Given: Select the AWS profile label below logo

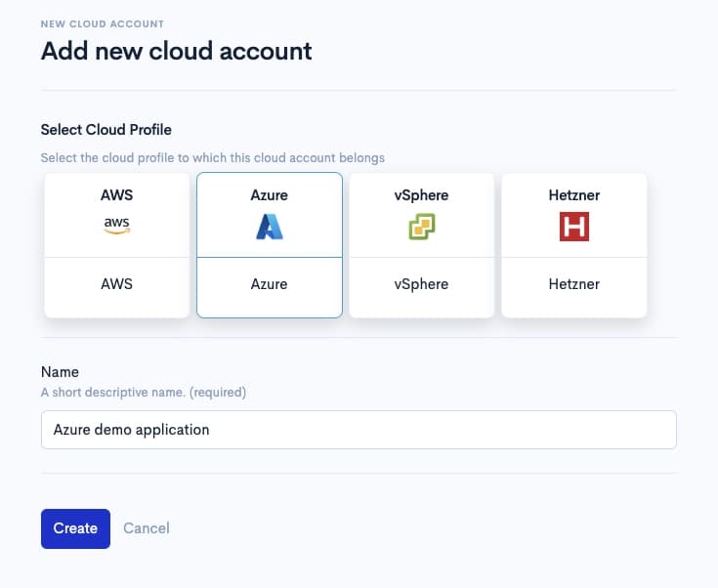Looking at the screenshot, I should tap(117, 284).
